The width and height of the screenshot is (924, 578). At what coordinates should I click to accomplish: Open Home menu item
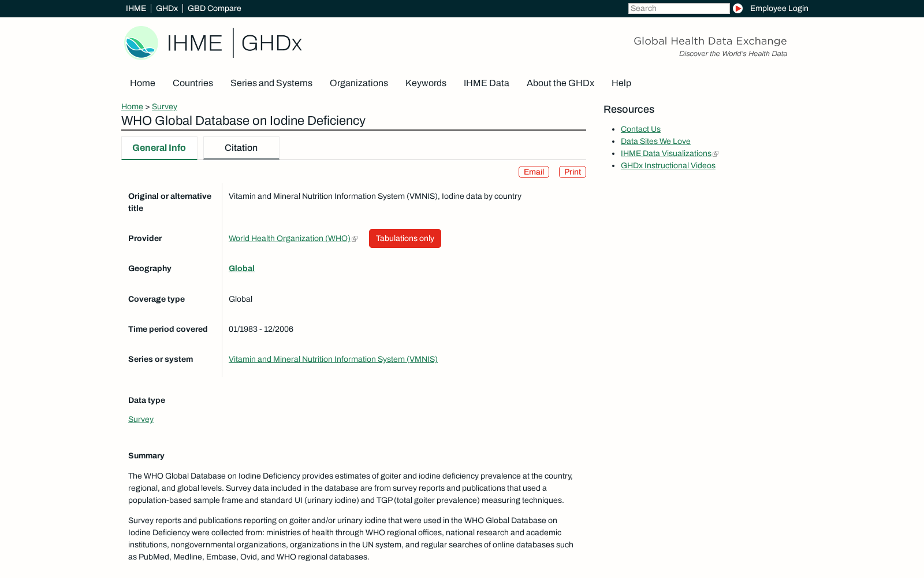click(143, 83)
